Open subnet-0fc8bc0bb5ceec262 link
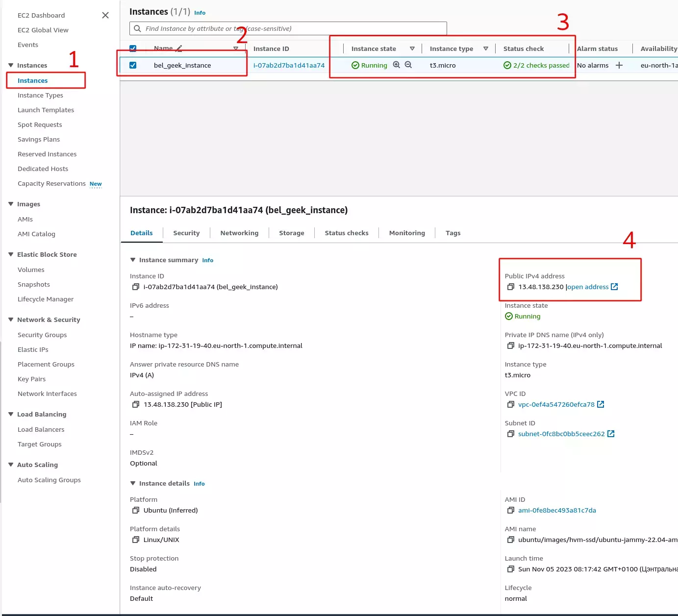Image resolution: width=678 pixels, height=616 pixels. 561,434
